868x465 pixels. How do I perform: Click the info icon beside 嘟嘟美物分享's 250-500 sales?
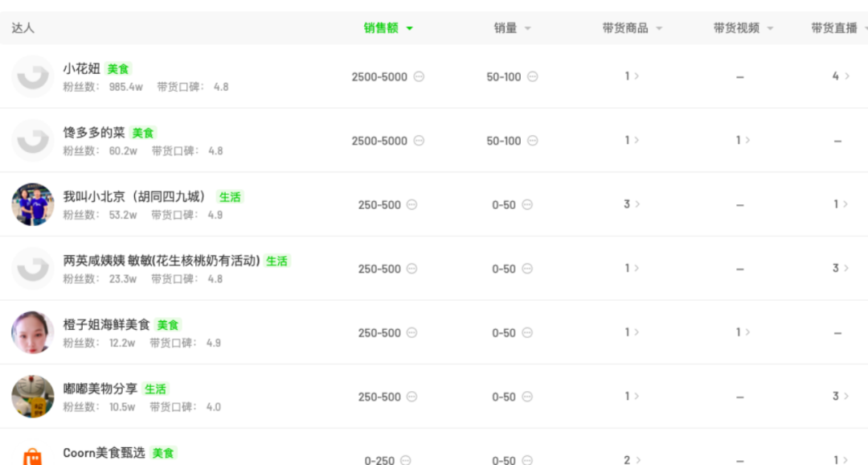pos(411,397)
